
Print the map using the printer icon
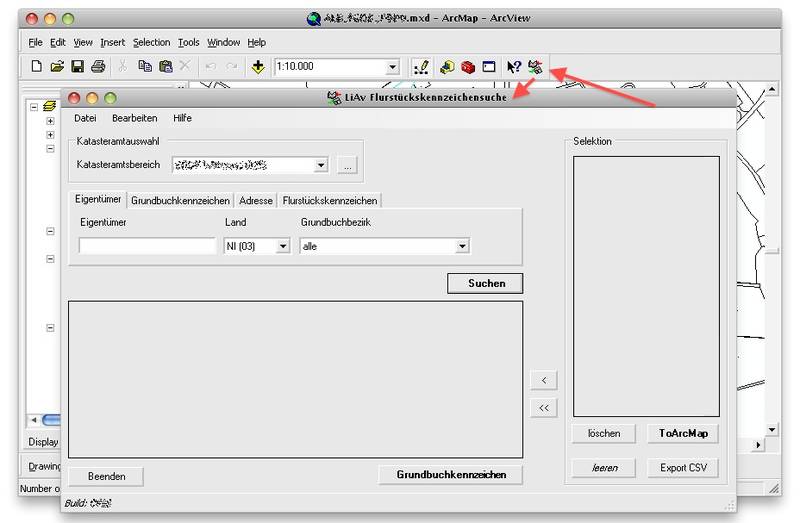[x=98, y=66]
